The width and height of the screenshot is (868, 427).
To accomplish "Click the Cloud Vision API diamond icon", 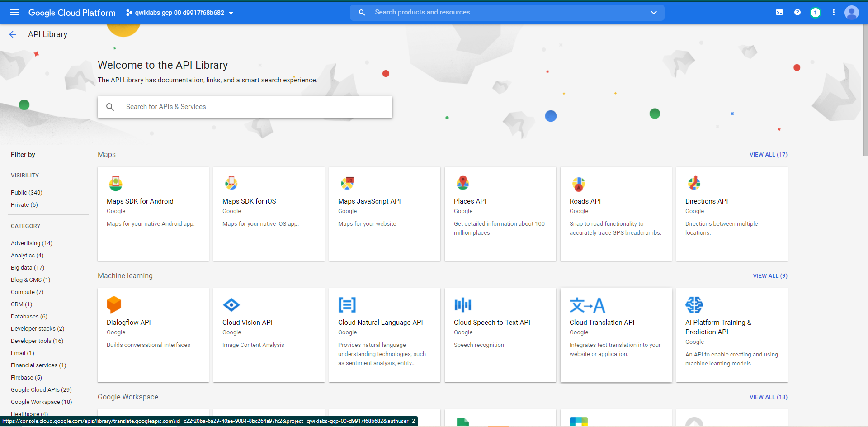I will (231, 305).
